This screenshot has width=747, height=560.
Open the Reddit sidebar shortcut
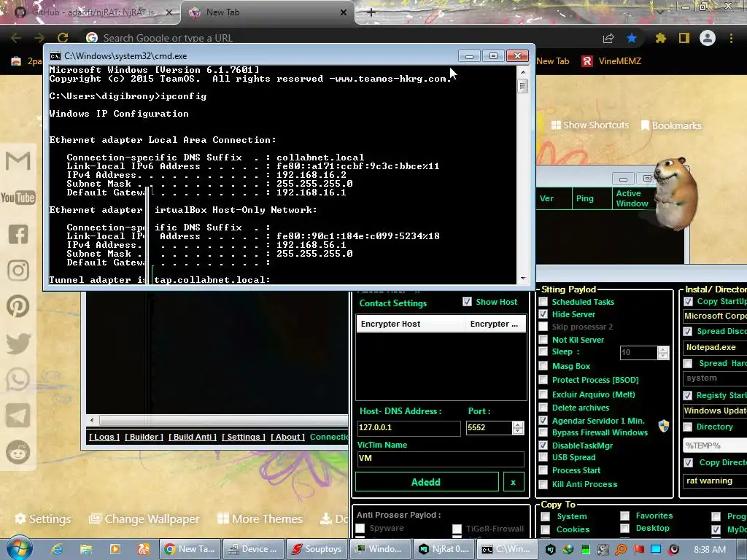pos(18,452)
